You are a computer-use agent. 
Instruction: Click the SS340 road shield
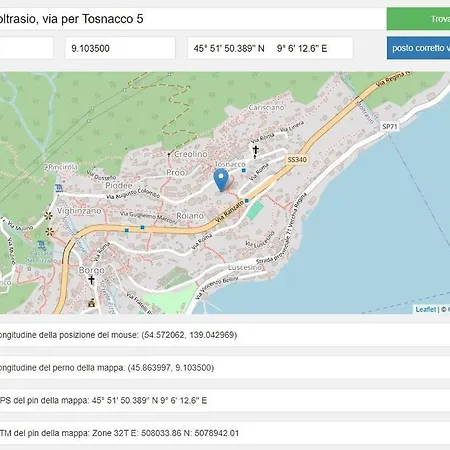click(x=297, y=160)
